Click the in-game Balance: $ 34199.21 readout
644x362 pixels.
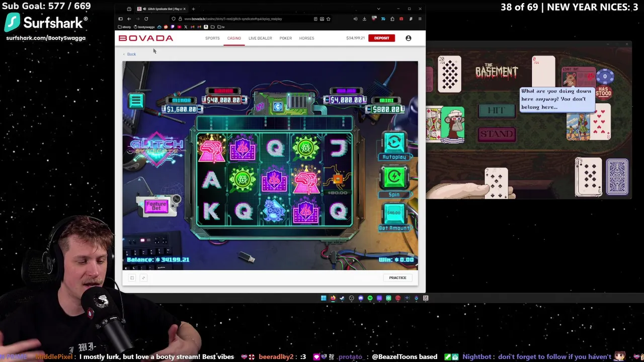pos(158,260)
